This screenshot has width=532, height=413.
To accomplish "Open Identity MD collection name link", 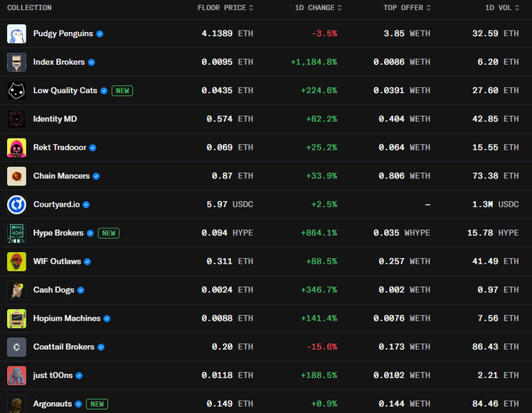I will tap(55, 119).
